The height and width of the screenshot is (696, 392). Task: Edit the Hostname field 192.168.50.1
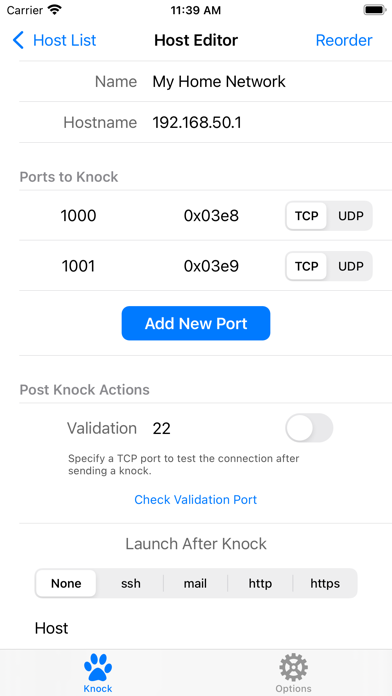[x=197, y=123]
